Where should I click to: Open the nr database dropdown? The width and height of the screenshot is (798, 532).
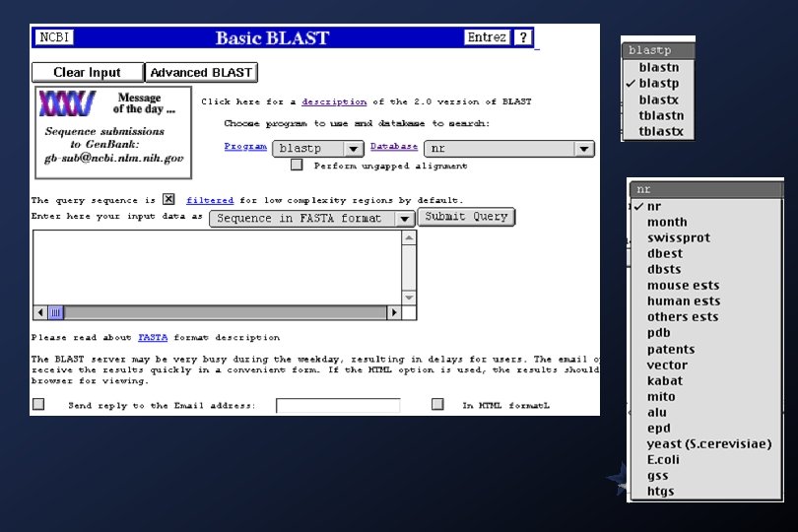[509, 149]
